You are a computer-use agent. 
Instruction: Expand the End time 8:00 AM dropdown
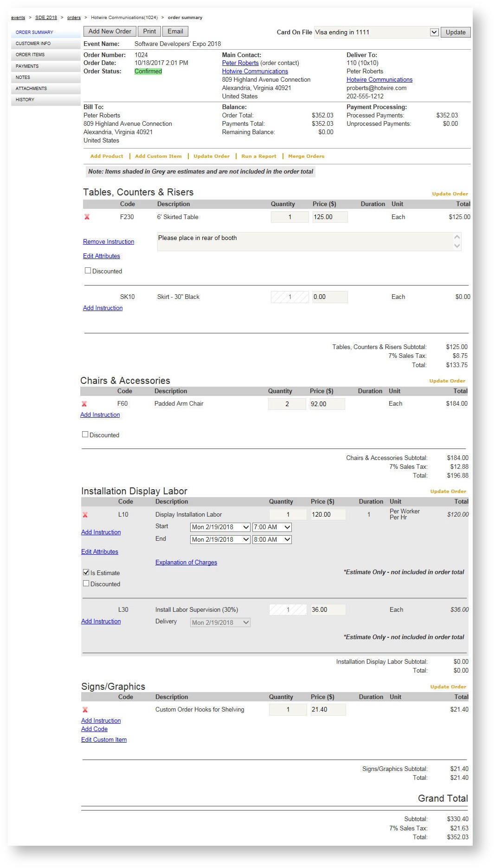point(272,539)
